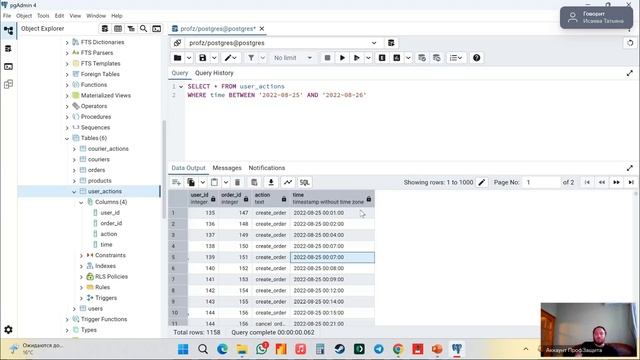Open the No limit rows dropdown
640x360 pixels.
(x=293, y=58)
